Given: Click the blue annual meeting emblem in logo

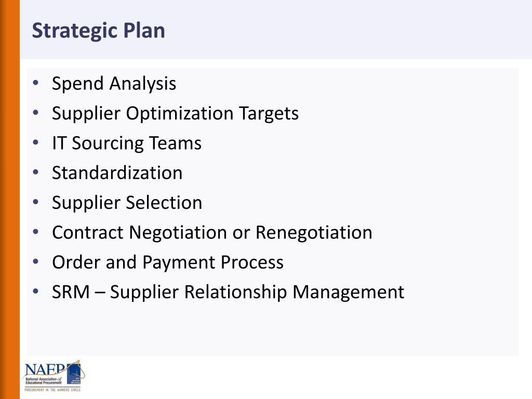Looking at the screenshot, I should [74, 374].
